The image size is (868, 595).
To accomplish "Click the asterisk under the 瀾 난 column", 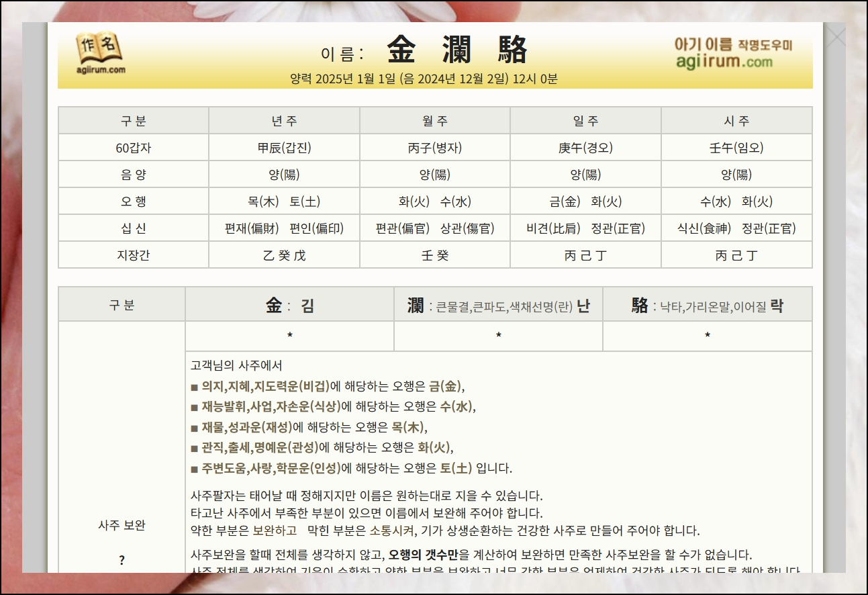I will 498,336.
